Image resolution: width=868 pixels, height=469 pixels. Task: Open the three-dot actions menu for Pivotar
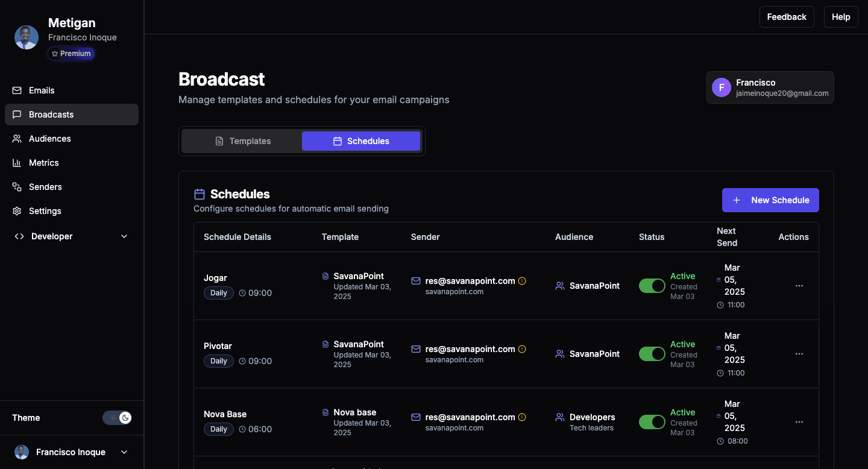[799, 354]
